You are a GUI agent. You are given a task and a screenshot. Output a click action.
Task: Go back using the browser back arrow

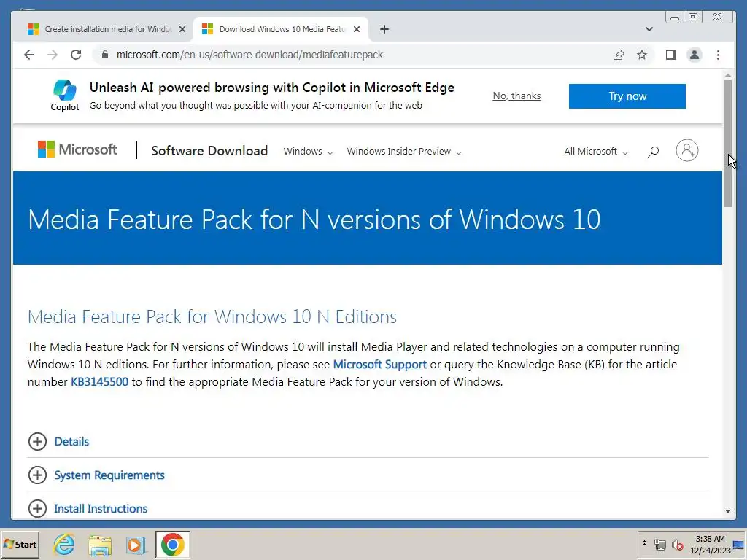tap(29, 55)
